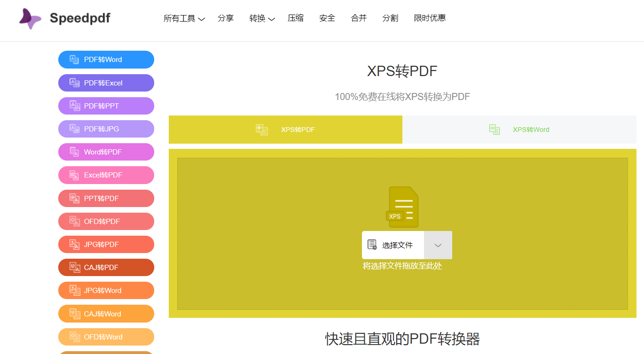Open the 转换 menu label
The width and height of the screenshot is (644, 354).
[257, 18]
